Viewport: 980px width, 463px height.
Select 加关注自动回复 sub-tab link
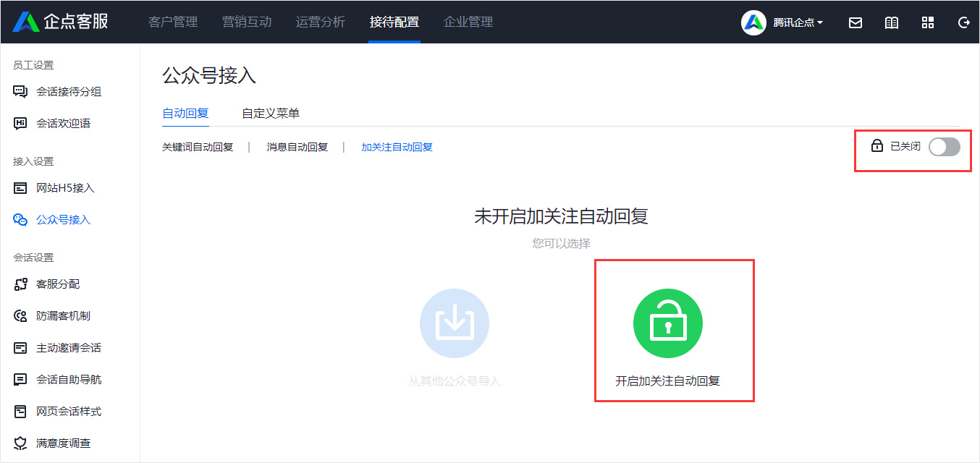point(397,147)
